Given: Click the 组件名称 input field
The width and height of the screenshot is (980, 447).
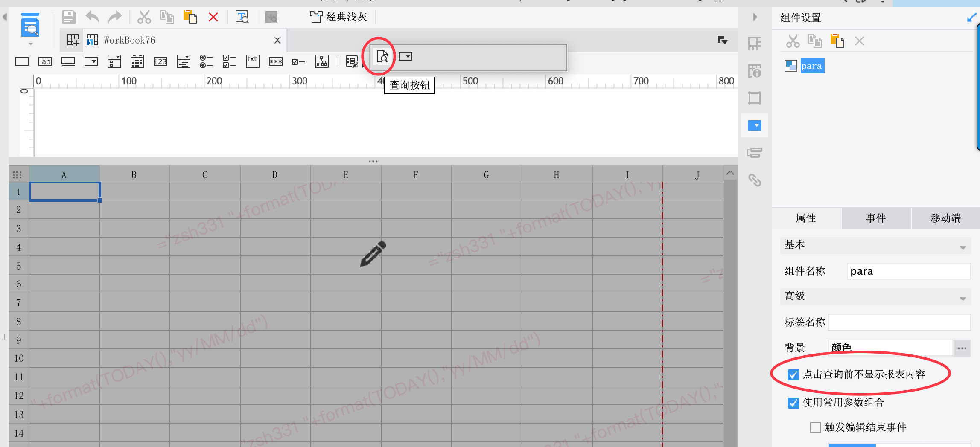Looking at the screenshot, I should (909, 271).
